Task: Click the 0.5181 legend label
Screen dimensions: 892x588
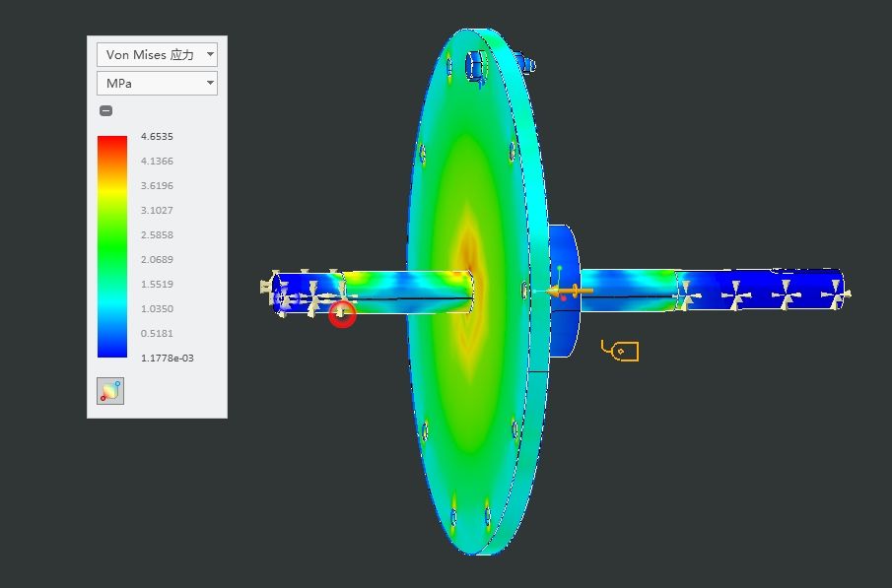Action: click(x=157, y=334)
